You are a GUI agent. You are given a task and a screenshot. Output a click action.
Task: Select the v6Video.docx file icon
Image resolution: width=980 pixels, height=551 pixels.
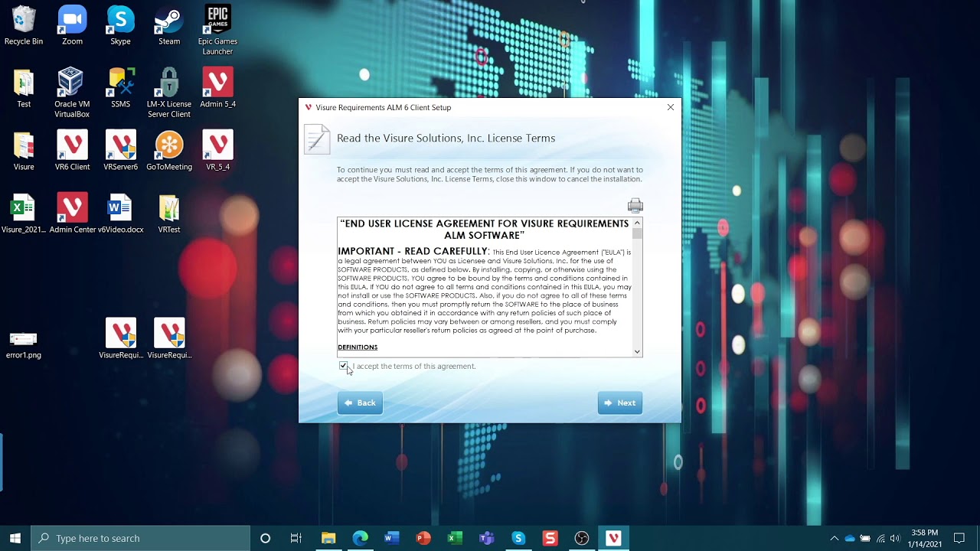click(120, 214)
